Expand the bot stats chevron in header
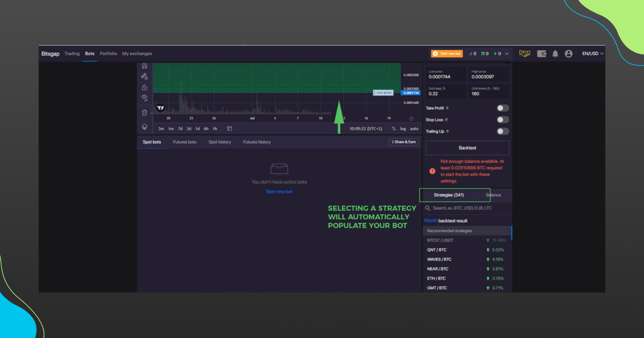644x338 pixels. [507, 54]
